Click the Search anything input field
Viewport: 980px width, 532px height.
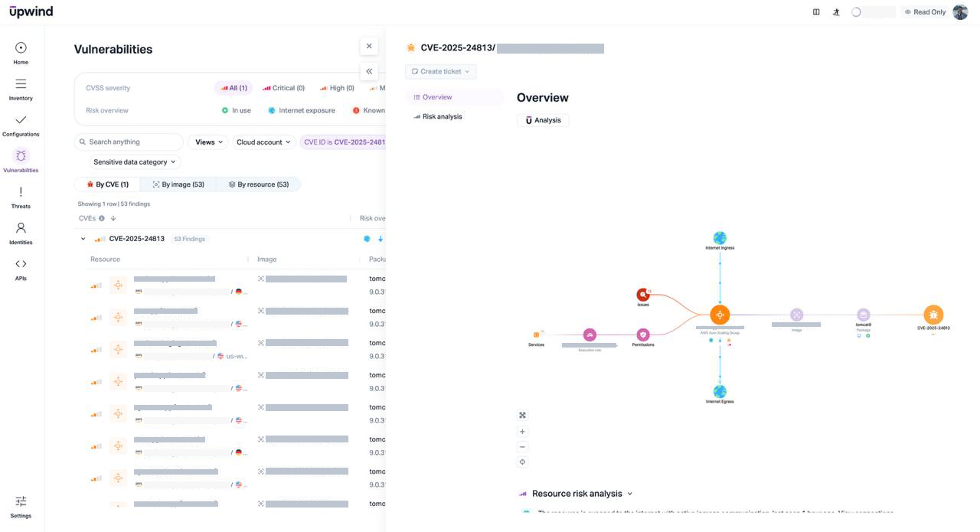(130, 142)
